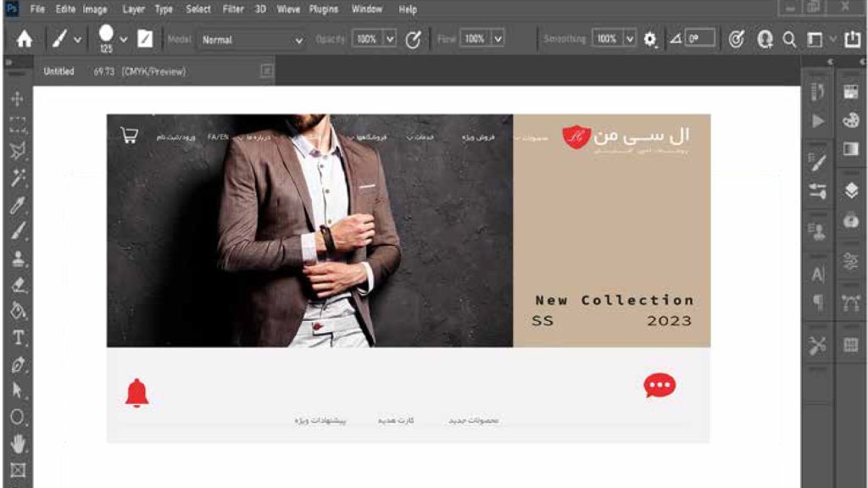868x488 pixels.
Task: Select the Hand tool
Action: [18, 444]
